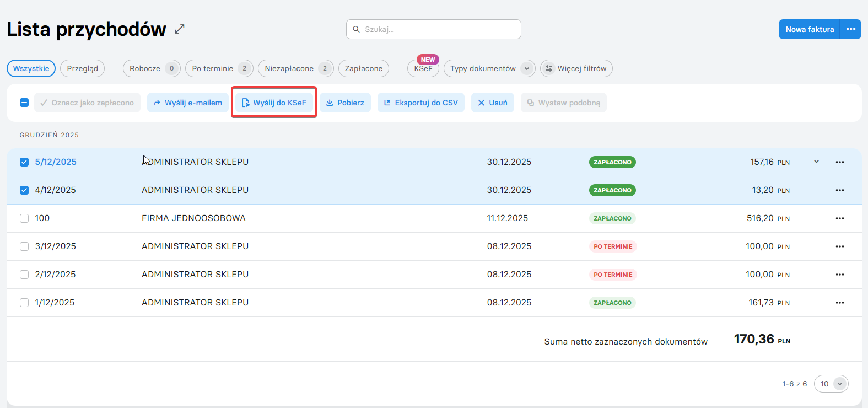Export selected documents with Eksportuj do CSV

pos(420,103)
